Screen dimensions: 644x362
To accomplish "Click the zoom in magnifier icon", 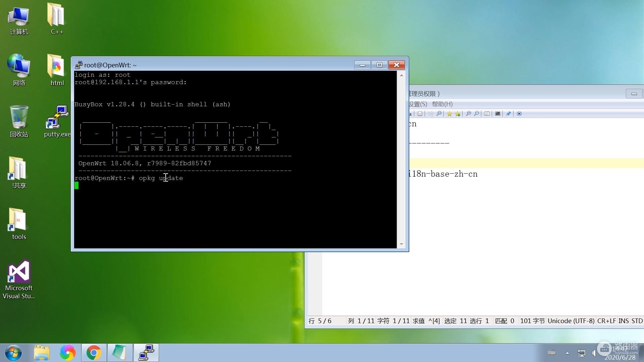I will click(x=469, y=114).
